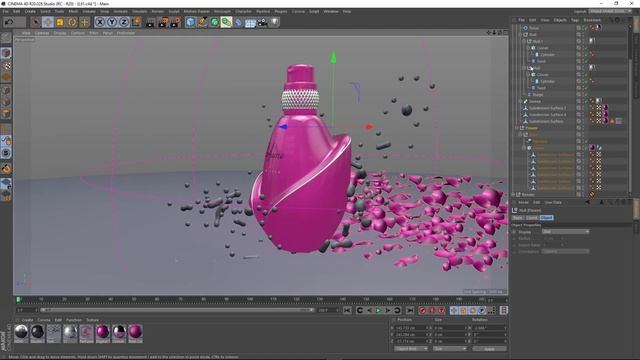Switch to Texture mode icon

6,65
